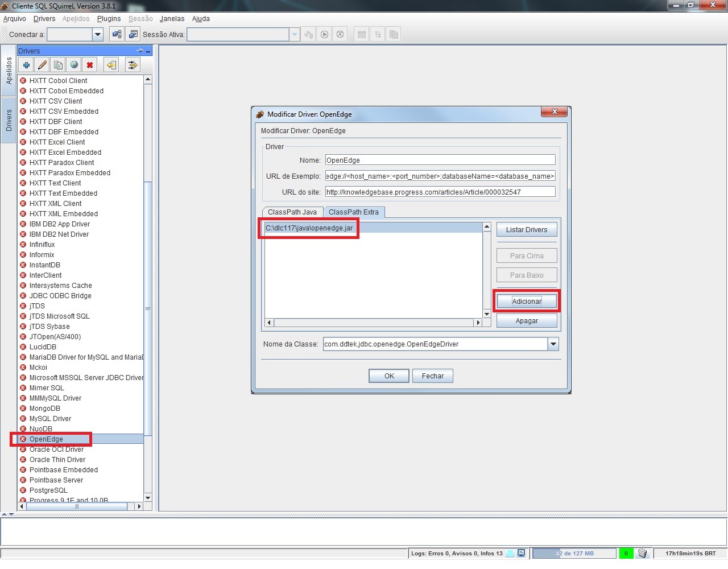Open the Plugins menu

[x=109, y=19]
